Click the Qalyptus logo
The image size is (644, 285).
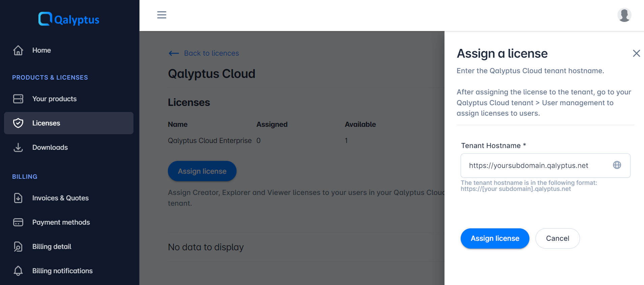coord(69,19)
